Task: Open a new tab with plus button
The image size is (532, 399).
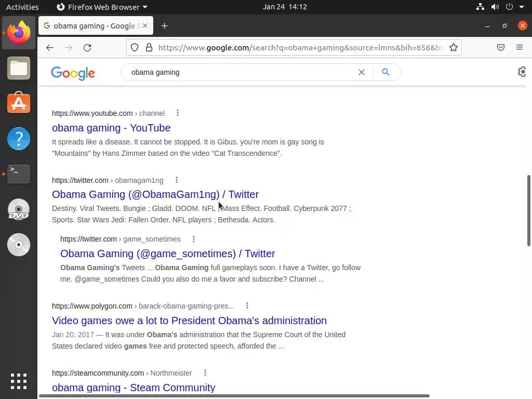Action: [x=164, y=26]
